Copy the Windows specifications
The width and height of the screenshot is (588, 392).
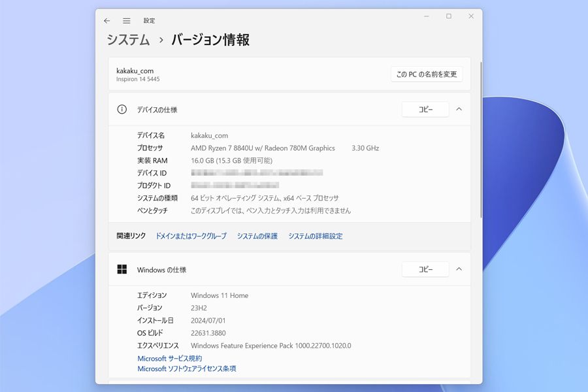coord(425,269)
